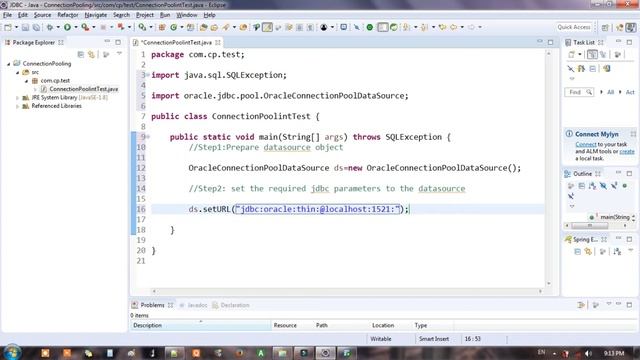
Task: Expand the imports fold marker at line 3
Action: 148,75
